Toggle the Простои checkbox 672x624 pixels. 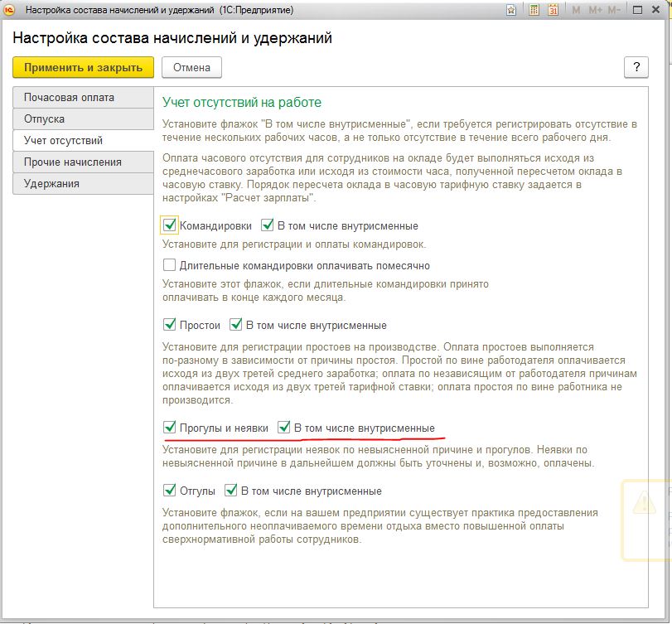pos(169,324)
